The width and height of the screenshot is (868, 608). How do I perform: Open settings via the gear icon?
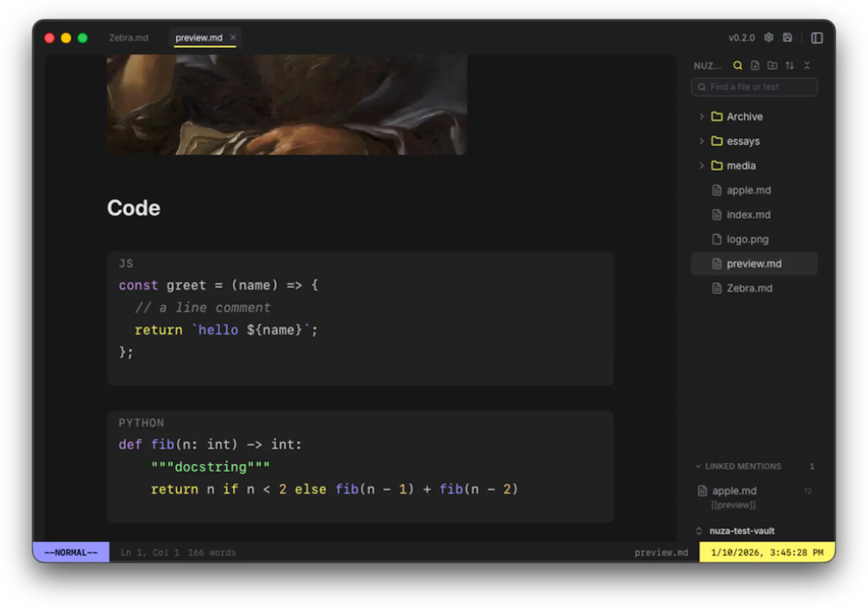click(x=769, y=37)
